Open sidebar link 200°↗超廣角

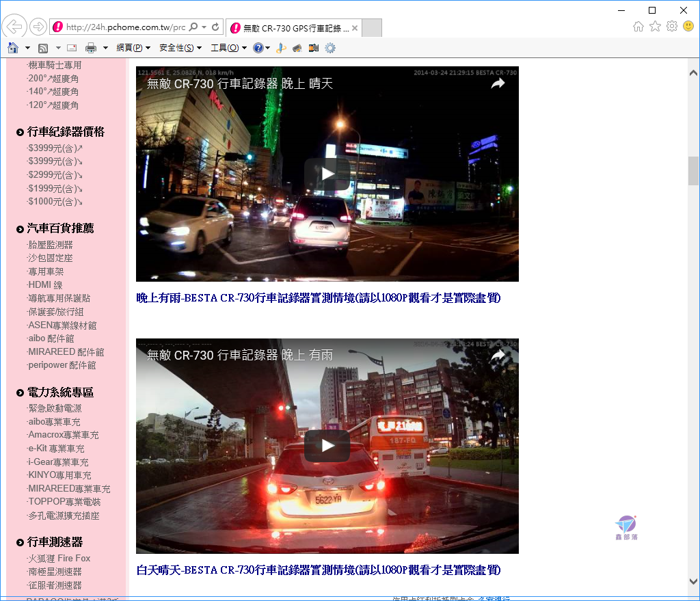pos(53,79)
